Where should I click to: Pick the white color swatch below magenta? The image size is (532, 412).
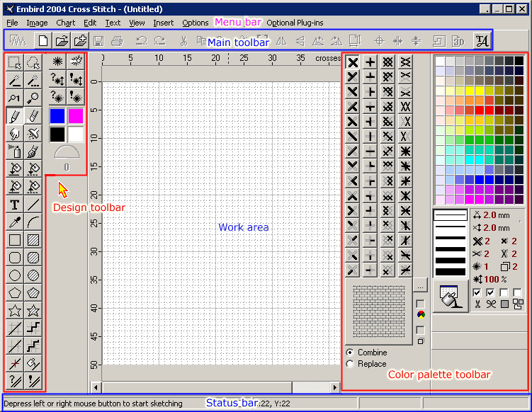pyautogui.click(x=75, y=135)
